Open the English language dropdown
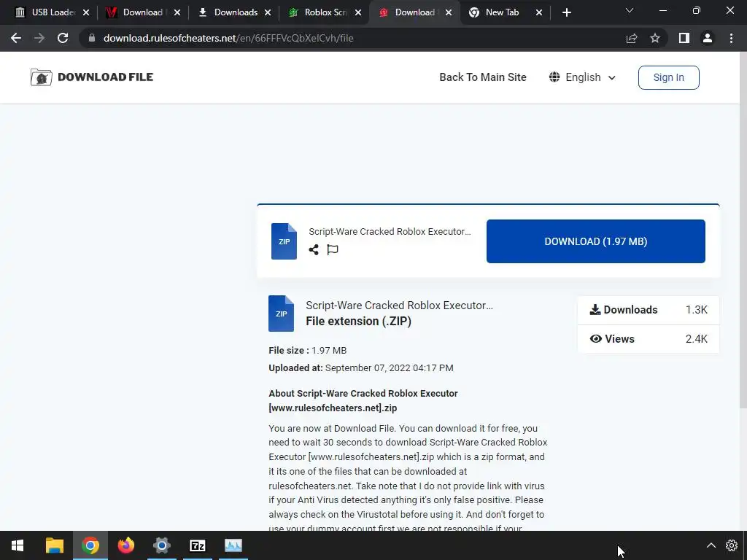This screenshot has height=560, width=747. pos(582,77)
